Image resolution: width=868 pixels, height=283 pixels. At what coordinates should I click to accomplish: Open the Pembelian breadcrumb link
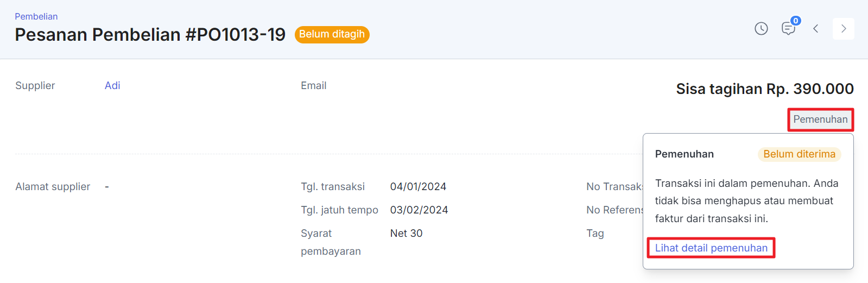click(x=36, y=16)
